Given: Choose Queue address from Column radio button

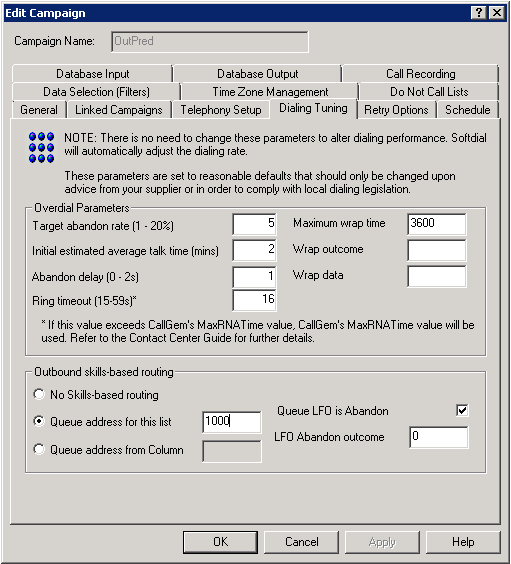Looking at the screenshot, I should (39, 449).
